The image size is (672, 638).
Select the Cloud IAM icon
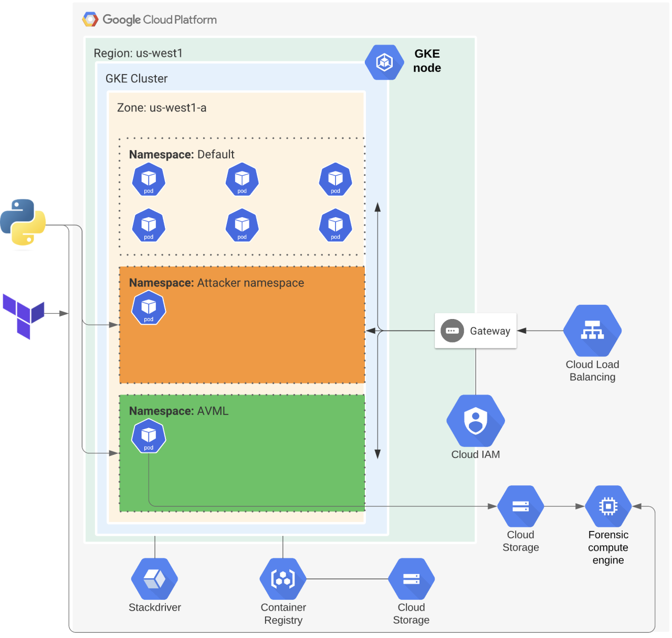pyautogui.click(x=475, y=420)
